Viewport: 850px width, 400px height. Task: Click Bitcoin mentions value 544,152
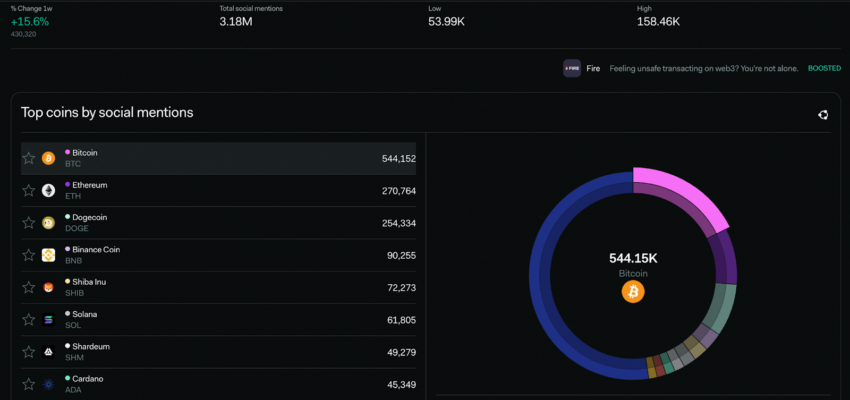[399, 159]
